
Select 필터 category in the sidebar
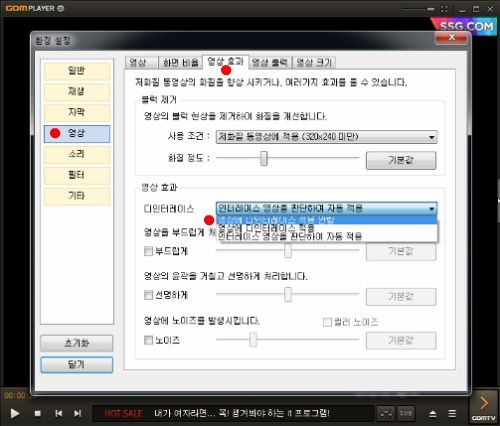coord(77,175)
